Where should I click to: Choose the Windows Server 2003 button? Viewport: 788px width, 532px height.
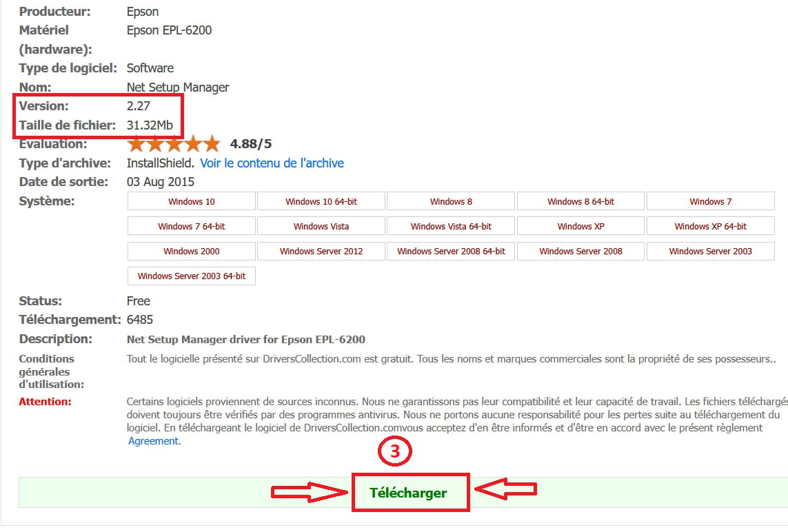(711, 251)
